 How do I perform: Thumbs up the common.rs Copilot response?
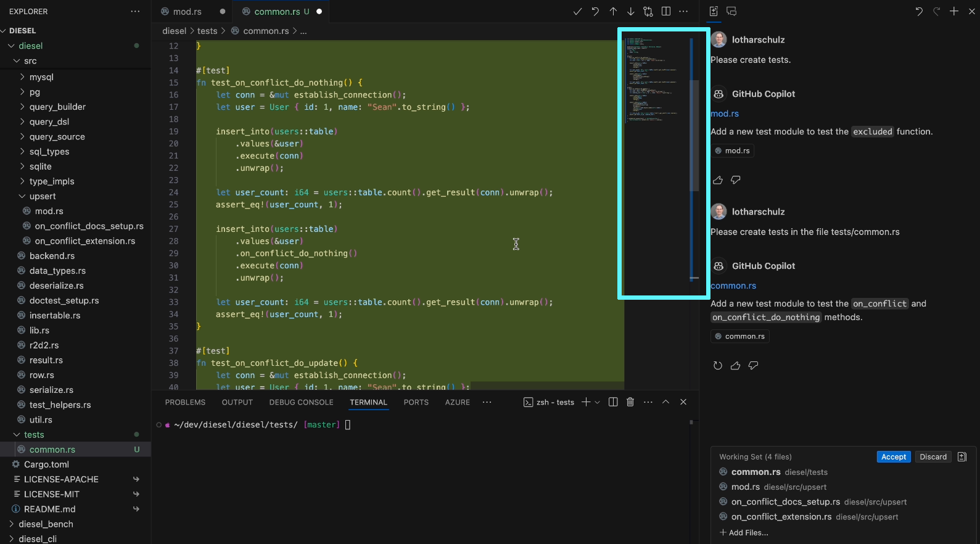point(735,366)
